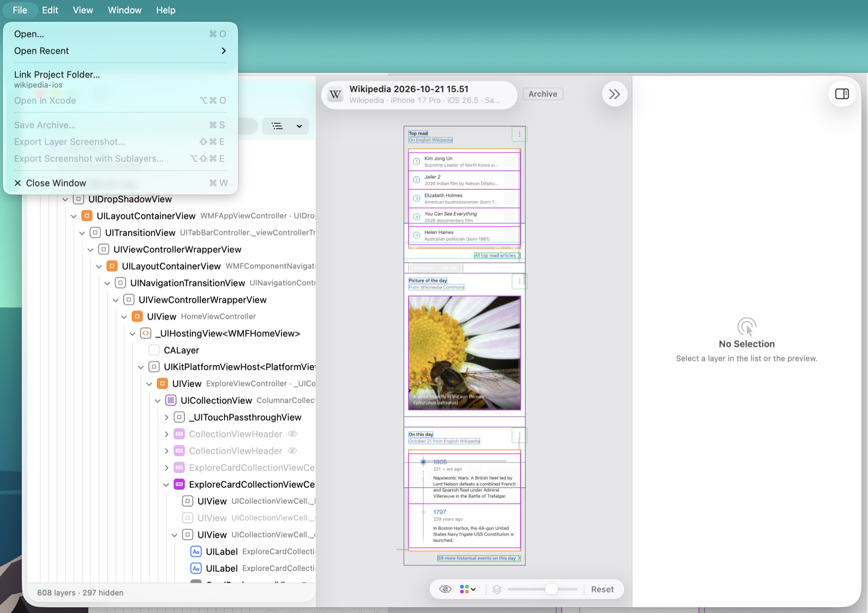Image resolution: width=868 pixels, height=613 pixels.
Task: Click the Wikipedia W app icon
Action: point(336,94)
